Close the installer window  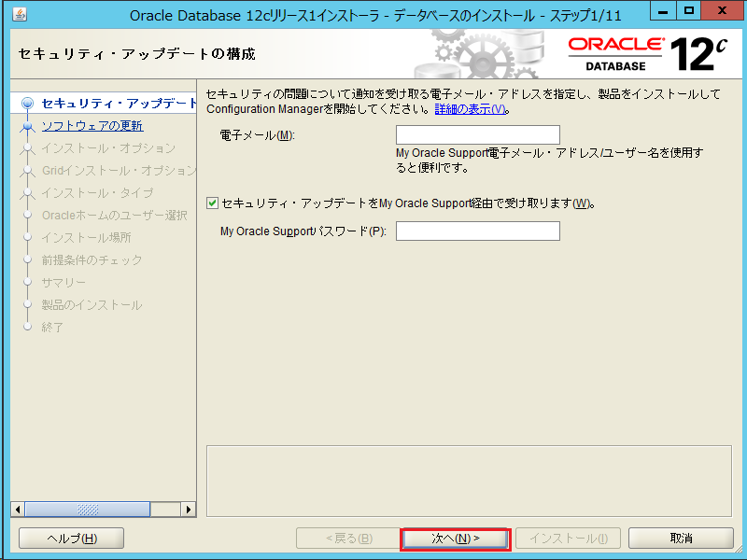(x=722, y=10)
